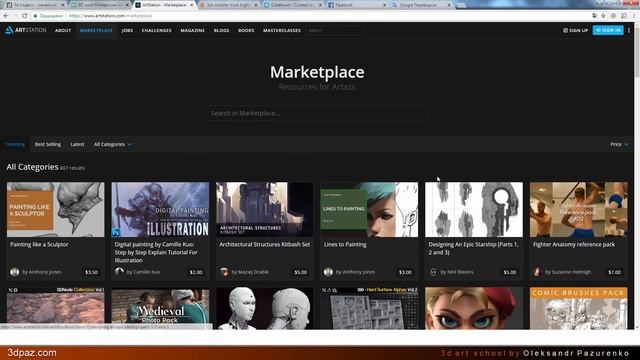This screenshot has height=360, width=640.
Task: Bookmark page with the star icon
Action: (603, 16)
